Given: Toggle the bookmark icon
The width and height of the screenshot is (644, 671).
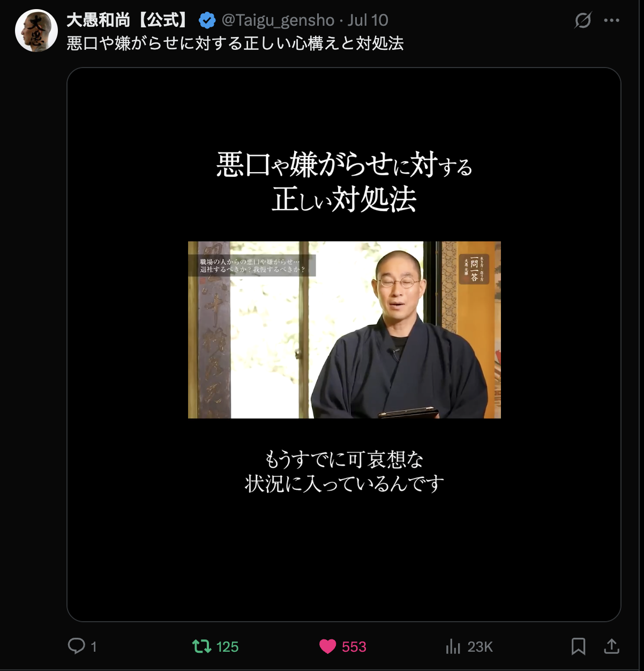Looking at the screenshot, I should pos(578,646).
